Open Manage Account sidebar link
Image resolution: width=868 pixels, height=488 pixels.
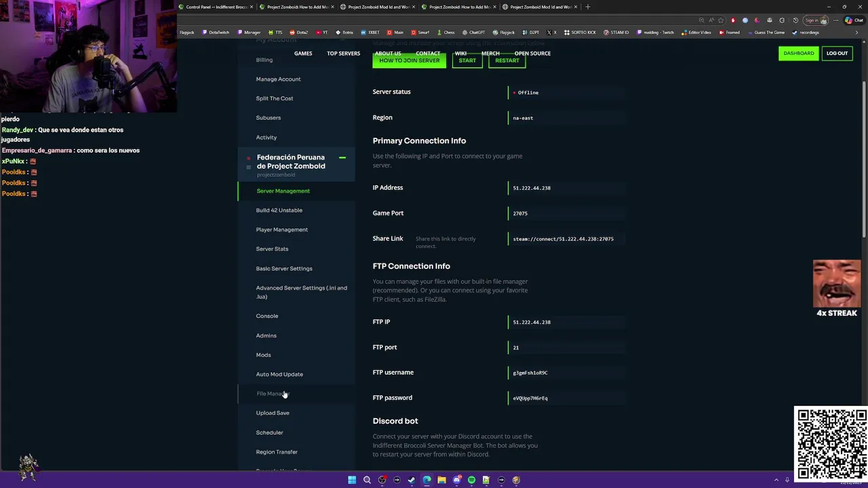278,79
